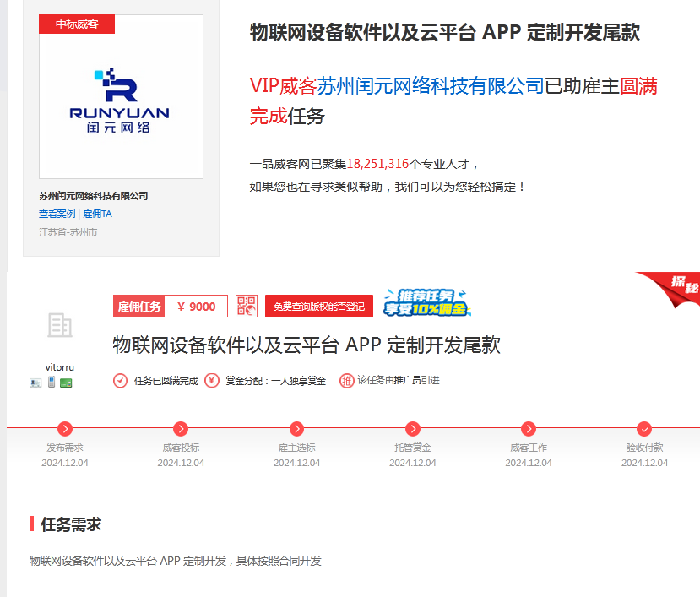
Task: Click the ID card verification icon under vitorru
Action: [35, 383]
